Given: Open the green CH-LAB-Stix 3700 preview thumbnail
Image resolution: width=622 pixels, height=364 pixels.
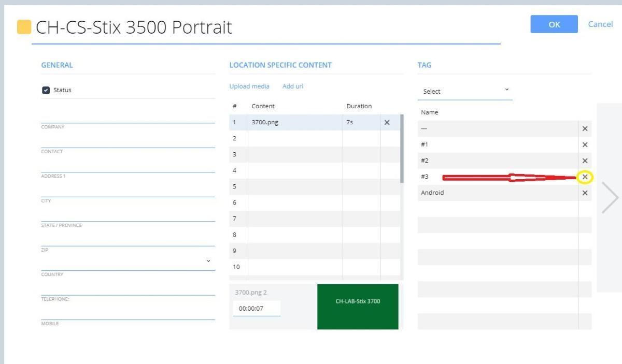Looking at the screenshot, I should [x=358, y=307].
